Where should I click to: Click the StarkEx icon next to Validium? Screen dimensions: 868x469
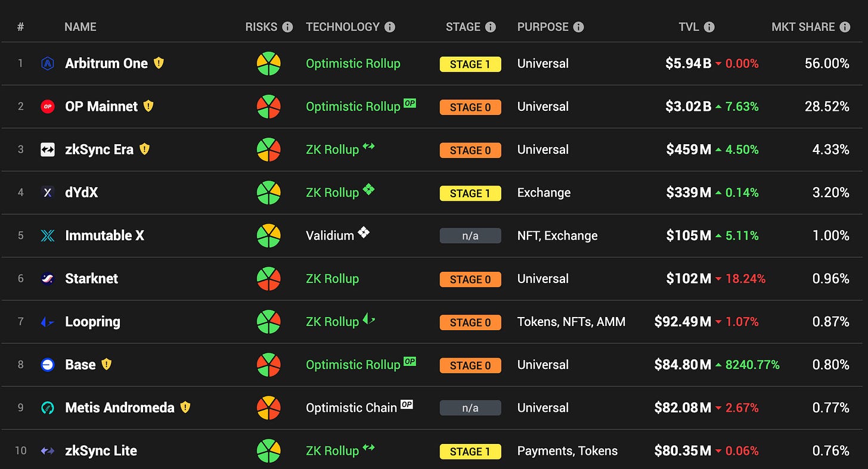click(x=364, y=232)
